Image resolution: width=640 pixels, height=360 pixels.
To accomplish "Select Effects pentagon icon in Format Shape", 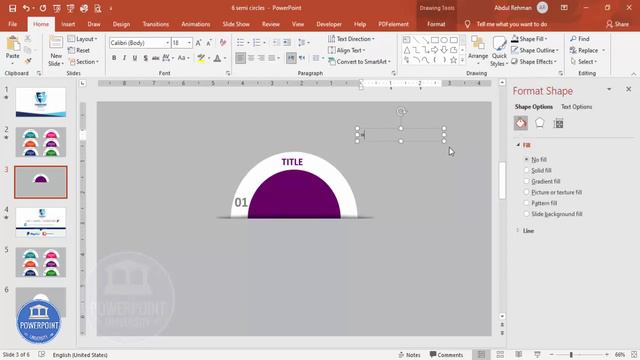I will pos(540,123).
